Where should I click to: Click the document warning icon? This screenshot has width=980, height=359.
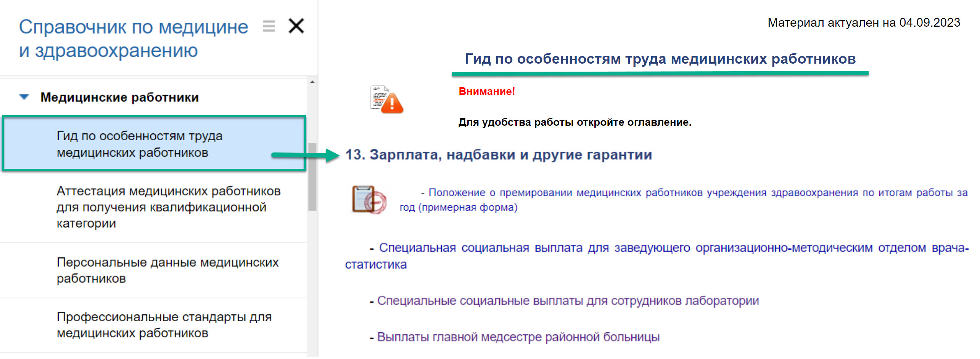click(x=386, y=99)
